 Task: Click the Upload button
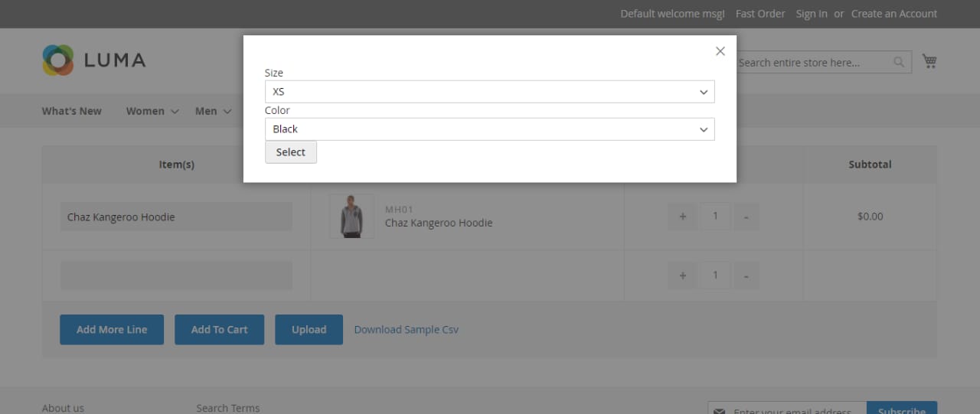[309, 330]
